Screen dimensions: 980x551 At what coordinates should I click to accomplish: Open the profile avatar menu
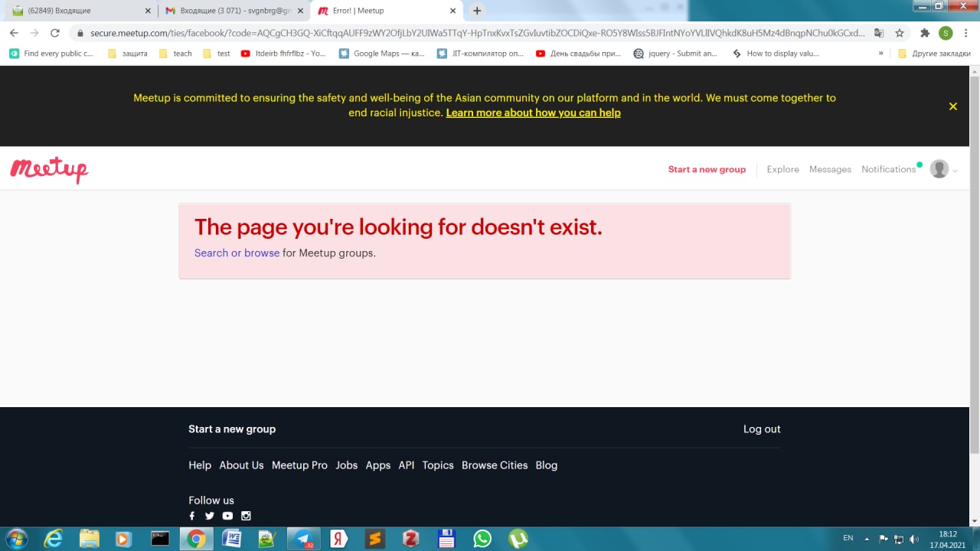[943, 169]
